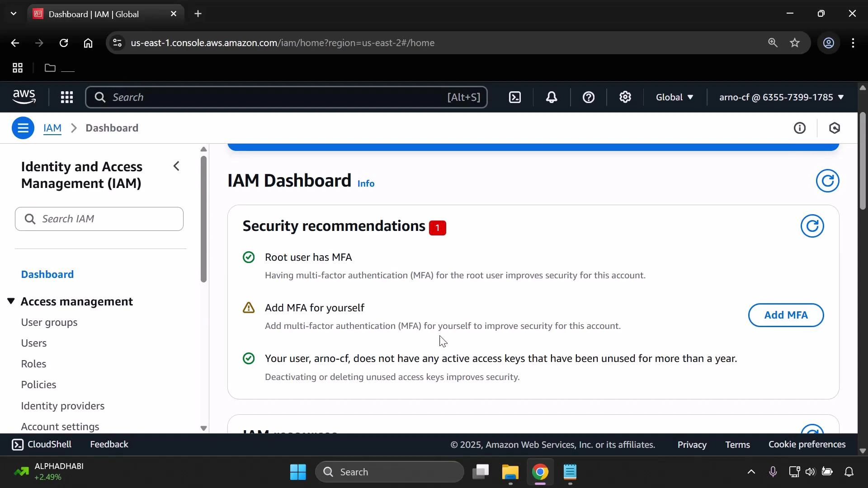The image size is (868, 488).
Task: Open the notifications bell
Action: tap(551, 97)
